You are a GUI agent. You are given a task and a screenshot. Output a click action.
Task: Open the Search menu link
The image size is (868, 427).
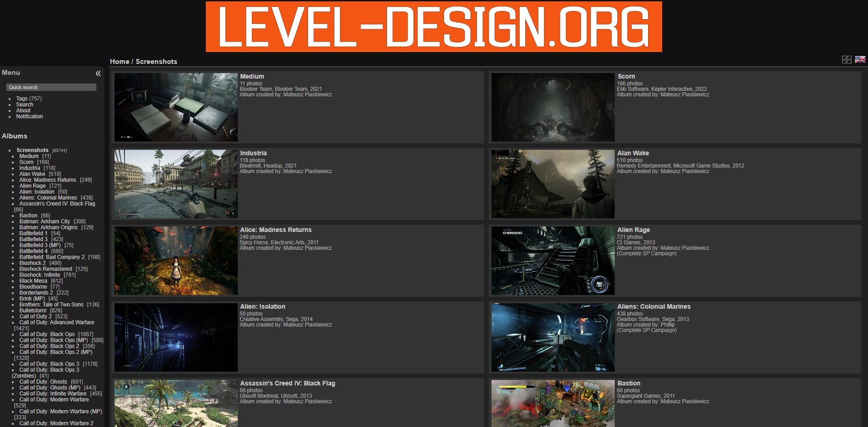point(25,105)
